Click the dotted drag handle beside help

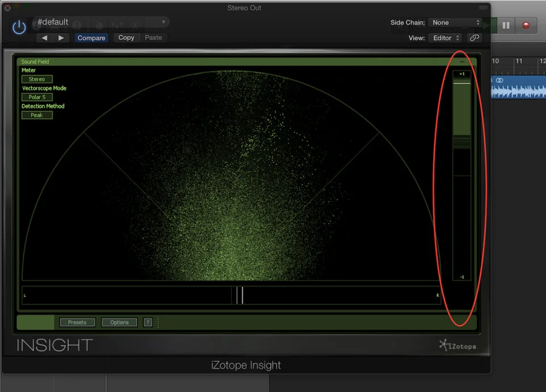tap(158, 323)
